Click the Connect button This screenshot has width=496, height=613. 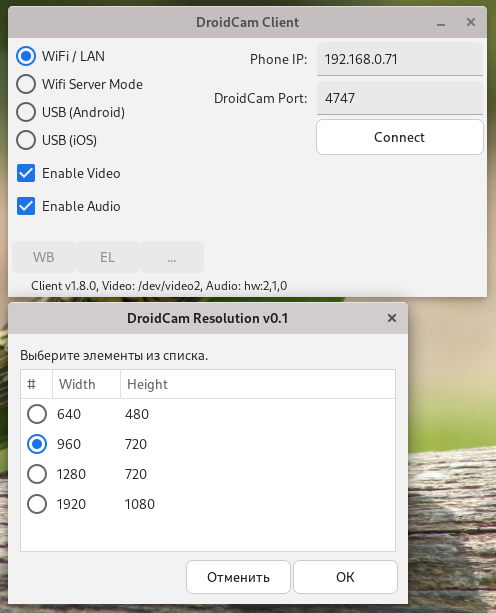[399, 137]
